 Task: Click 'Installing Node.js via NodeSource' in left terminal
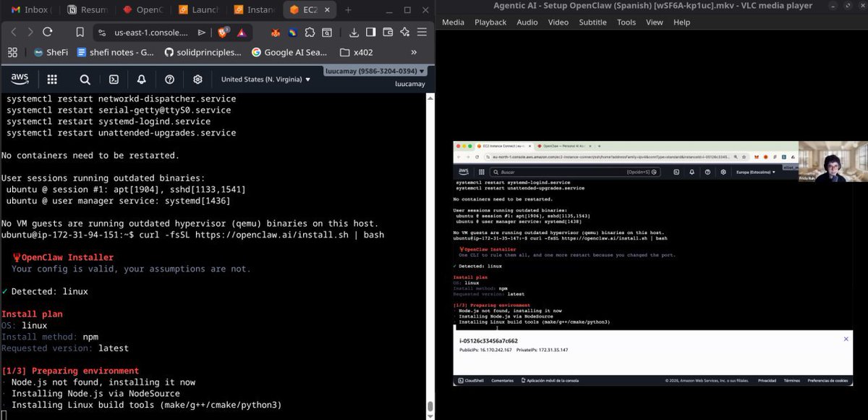point(95,393)
